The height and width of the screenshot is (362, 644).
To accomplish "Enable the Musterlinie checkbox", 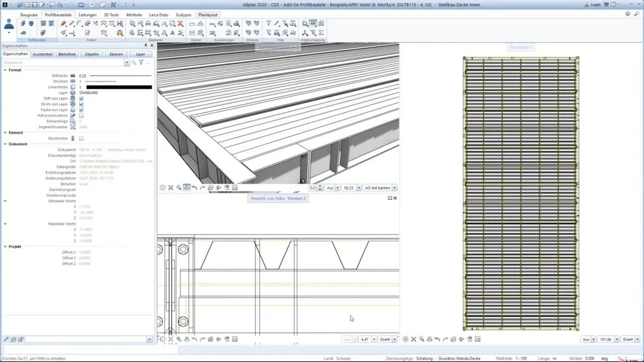I will (x=81, y=138).
